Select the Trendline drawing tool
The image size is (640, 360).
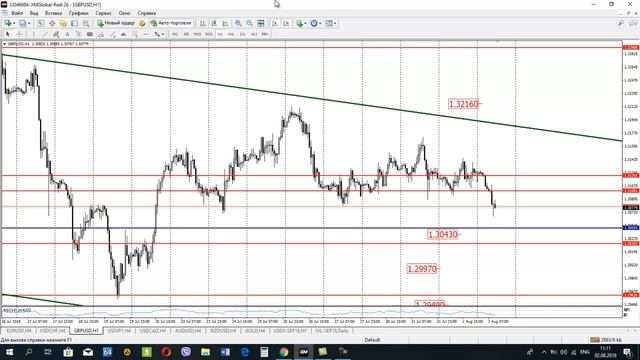click(x=45, y=34)
